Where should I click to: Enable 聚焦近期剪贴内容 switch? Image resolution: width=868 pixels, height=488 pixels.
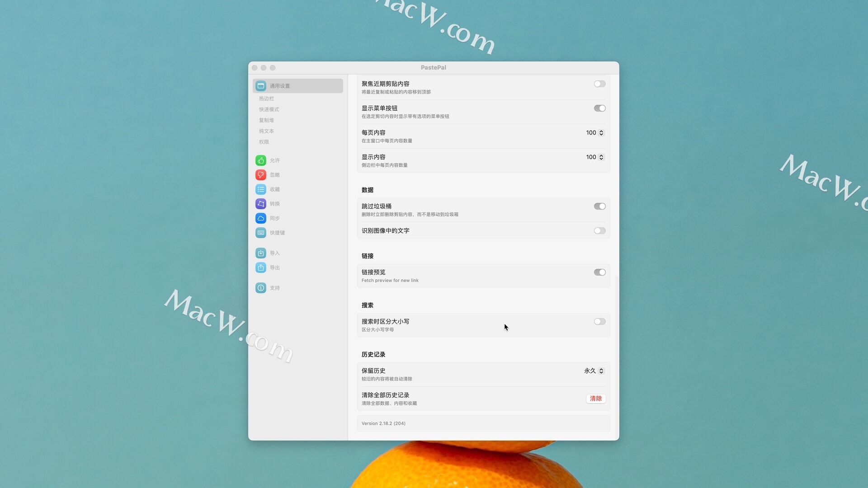pyautogui.click(x=599, y=84)
